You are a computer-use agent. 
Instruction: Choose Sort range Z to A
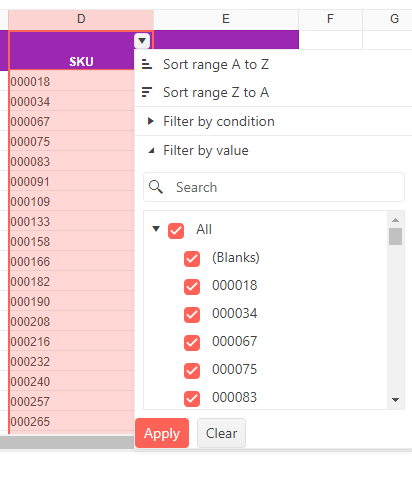[x=216, y=92]
